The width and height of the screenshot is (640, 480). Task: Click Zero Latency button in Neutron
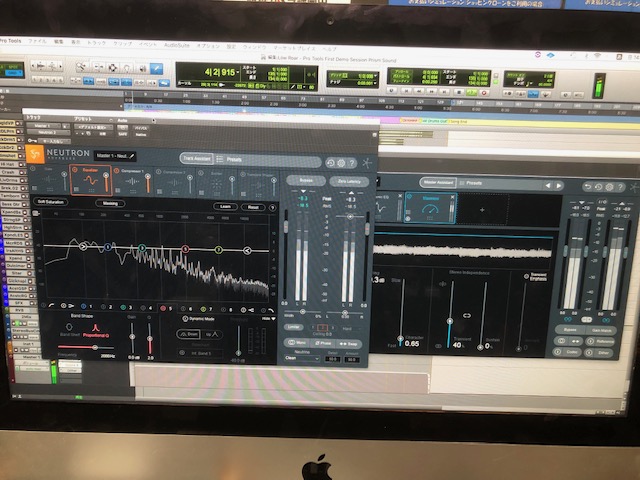(x=349, y=181)
